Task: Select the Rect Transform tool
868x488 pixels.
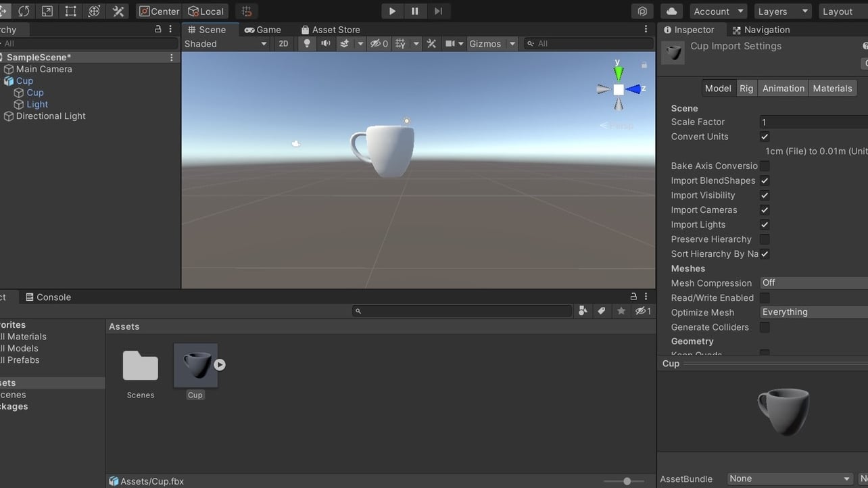Action: click(70, 11)
